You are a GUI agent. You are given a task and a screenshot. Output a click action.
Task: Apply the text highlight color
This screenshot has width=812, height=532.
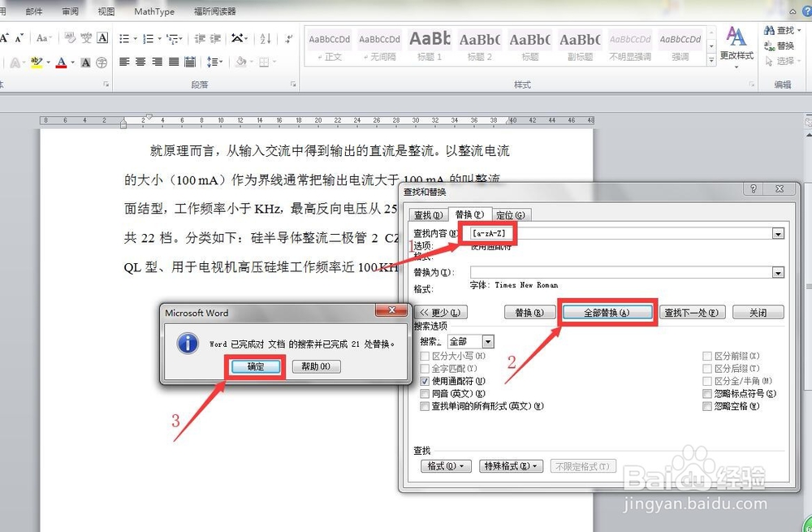(x=37, y=63)
